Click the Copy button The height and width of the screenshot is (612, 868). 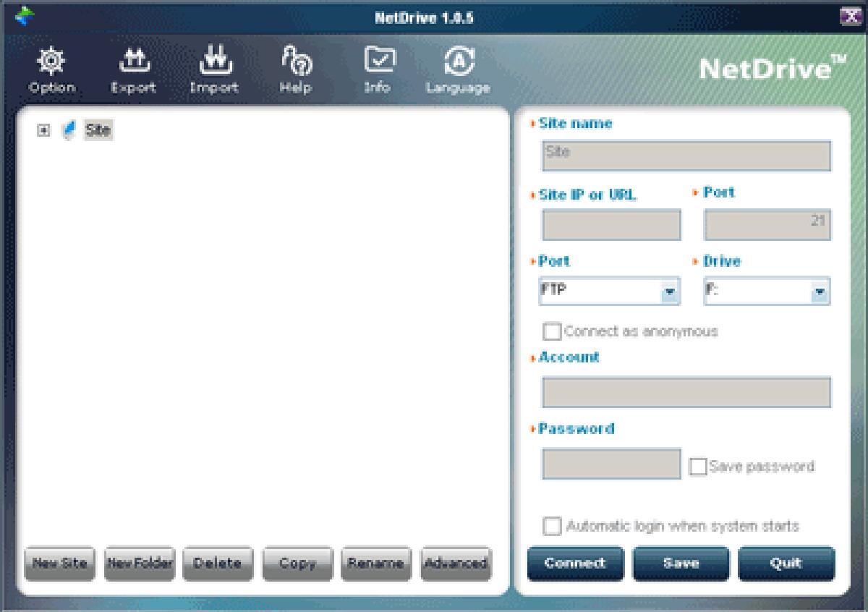(297, 564)
